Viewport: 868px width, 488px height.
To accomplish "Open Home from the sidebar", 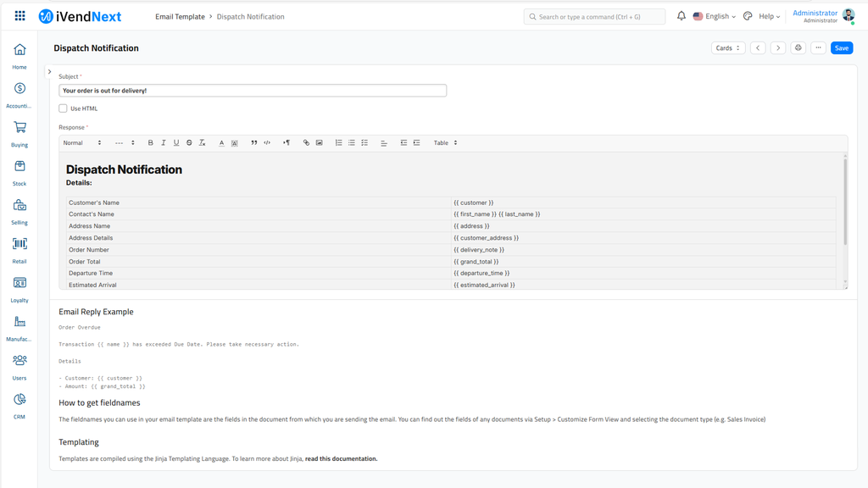I will pyautogui.click(x=19, y=57).
